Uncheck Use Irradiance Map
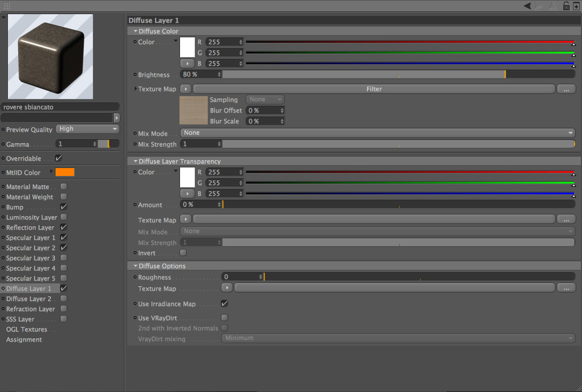Image resolution: width=582 pixels, height=392 pixels. click(x=225, y=303)
